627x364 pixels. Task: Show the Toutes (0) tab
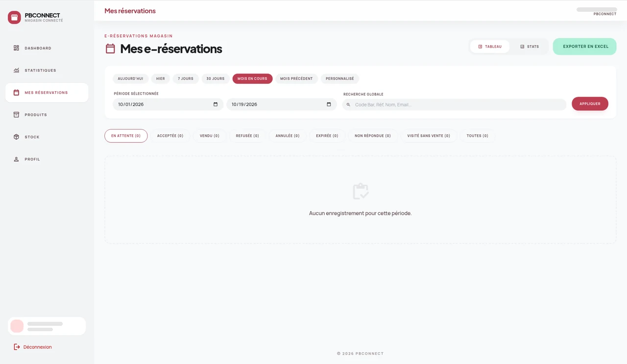478,136
